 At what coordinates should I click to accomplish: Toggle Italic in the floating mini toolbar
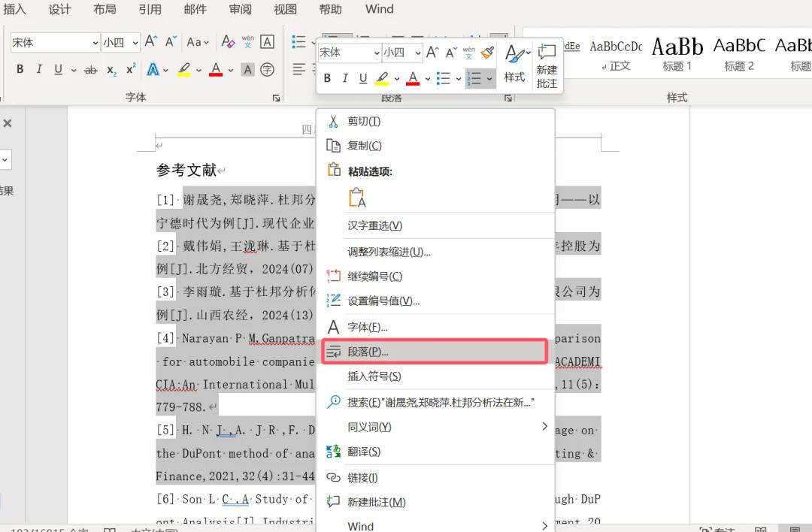[345, 78]
